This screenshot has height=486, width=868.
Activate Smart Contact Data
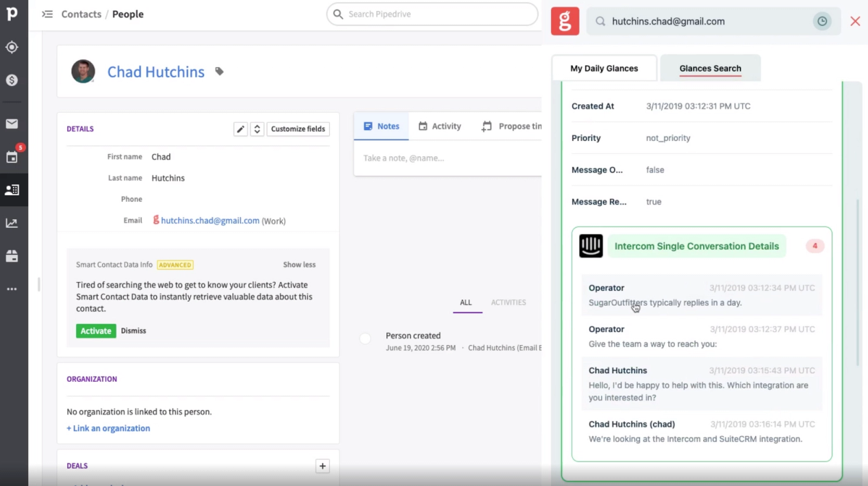click(x=95, y=331)
